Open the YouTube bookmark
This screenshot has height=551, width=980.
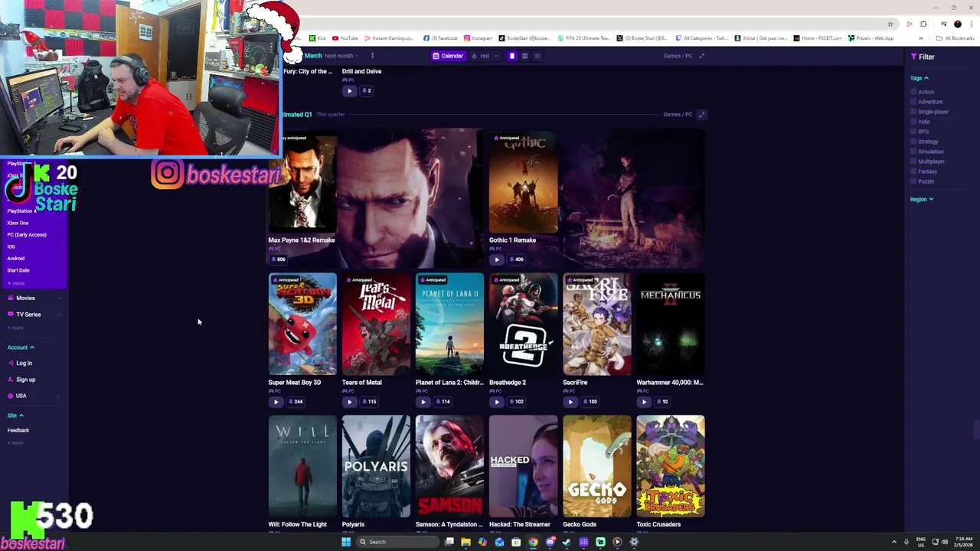(x=345, y=38)
